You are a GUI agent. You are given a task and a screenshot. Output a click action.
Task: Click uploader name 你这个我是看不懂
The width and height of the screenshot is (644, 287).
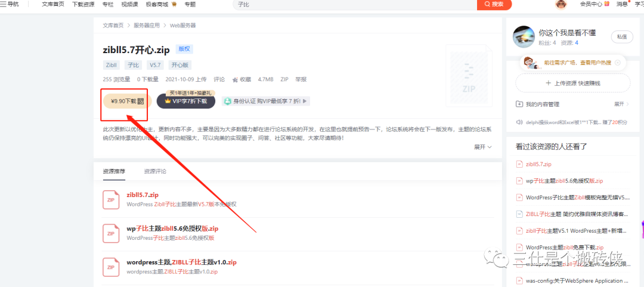pyautogui.click(x=567, y=33)
